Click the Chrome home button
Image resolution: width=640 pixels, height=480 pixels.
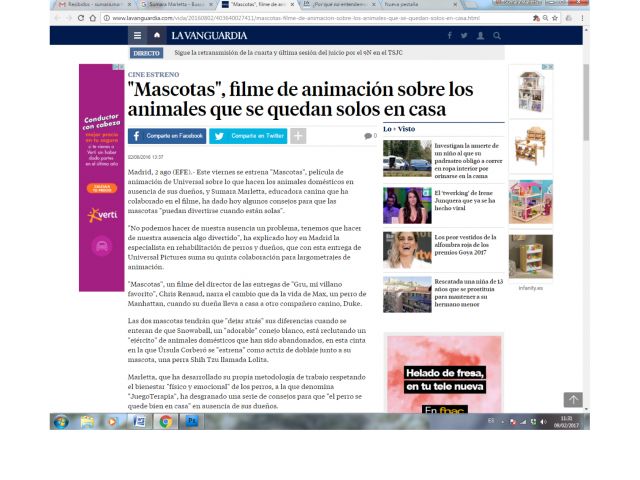pos(93,18)
